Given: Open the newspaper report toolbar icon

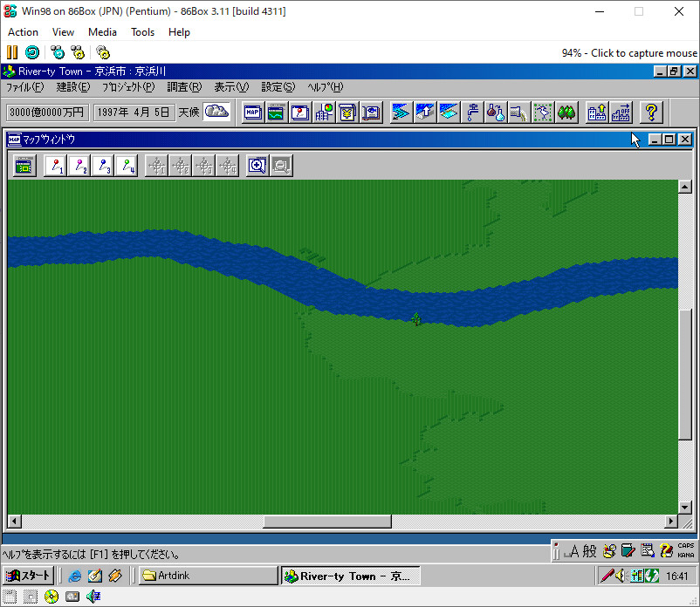Looking at the screenshot, I should coord(371,113).
